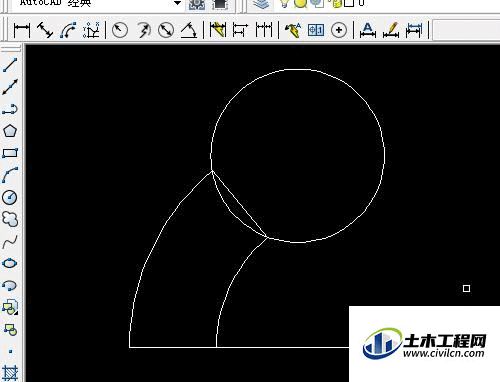Open the Insert Block tool

(x=10, y=307)
